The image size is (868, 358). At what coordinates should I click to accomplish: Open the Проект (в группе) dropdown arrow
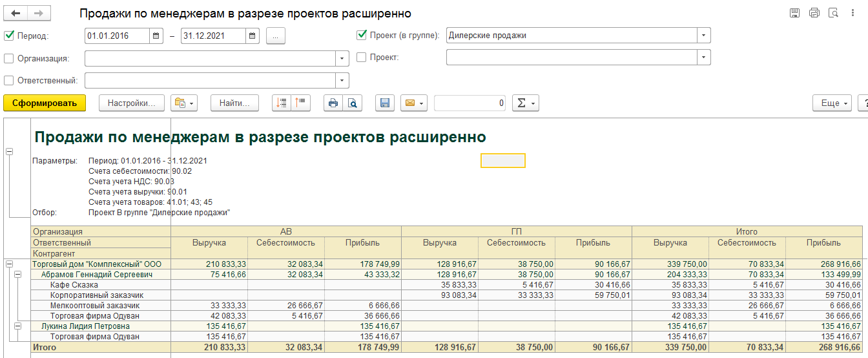click(x=704, y=36)
